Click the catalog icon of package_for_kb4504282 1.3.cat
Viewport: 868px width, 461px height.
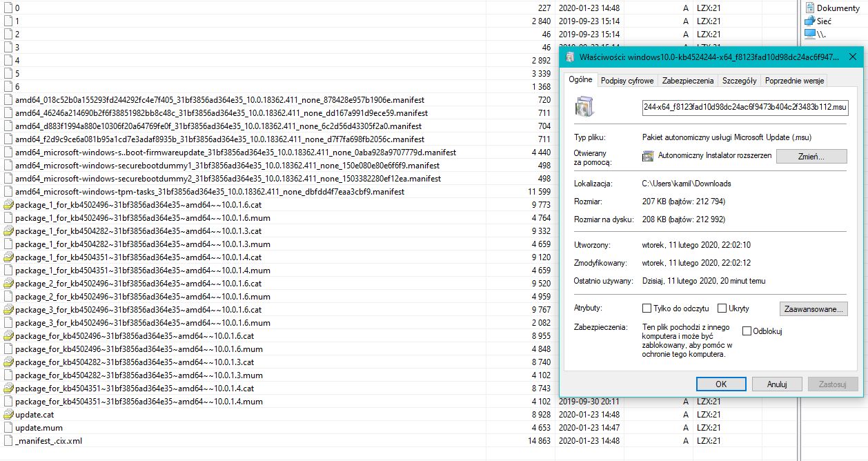point(8,362)
